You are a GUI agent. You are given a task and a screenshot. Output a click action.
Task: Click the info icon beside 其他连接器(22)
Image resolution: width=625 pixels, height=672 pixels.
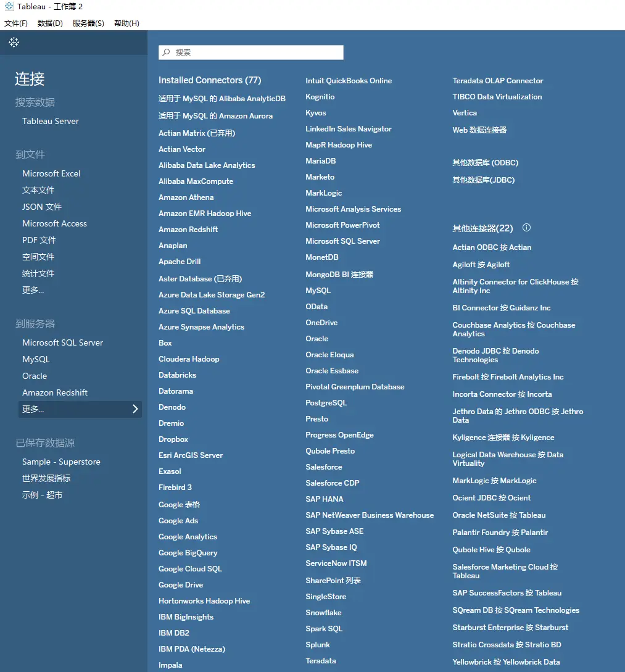[x=526, y=228]
